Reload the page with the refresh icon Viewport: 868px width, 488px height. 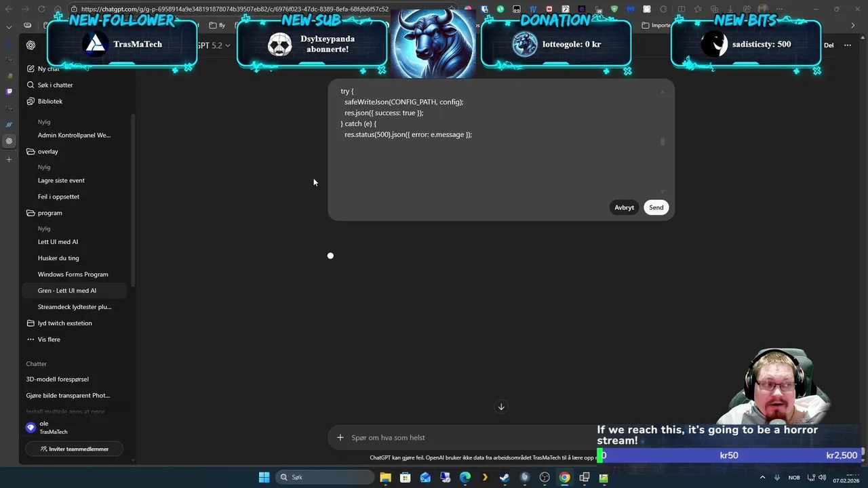point(41,9)
